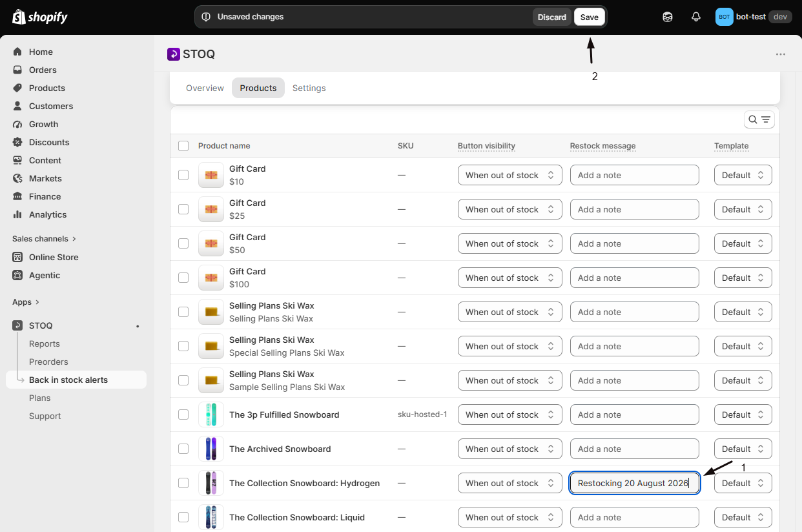Select the Products tab in STOQ
The width and height of the screenshot is (802, 532).
pos(258,88)
